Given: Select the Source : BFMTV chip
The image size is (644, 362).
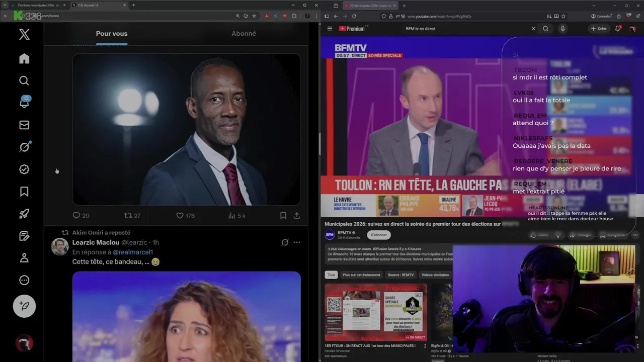Looking at the screenshot, I should [x=401, y=275].
